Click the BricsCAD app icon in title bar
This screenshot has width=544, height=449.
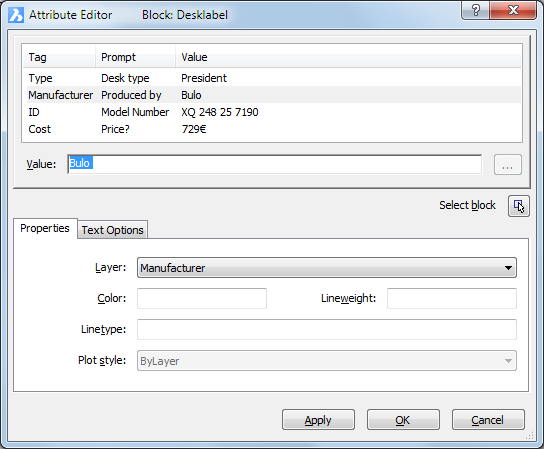coord(16,15)
